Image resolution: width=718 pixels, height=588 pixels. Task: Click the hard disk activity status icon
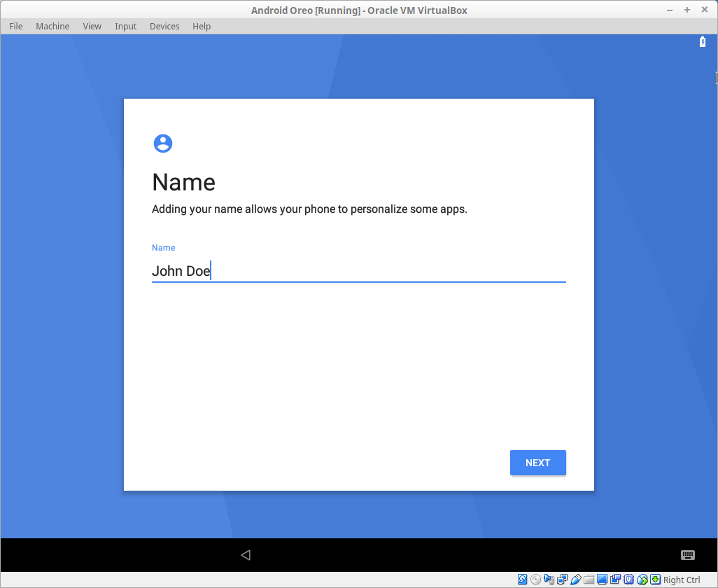[x=523, y=580]
